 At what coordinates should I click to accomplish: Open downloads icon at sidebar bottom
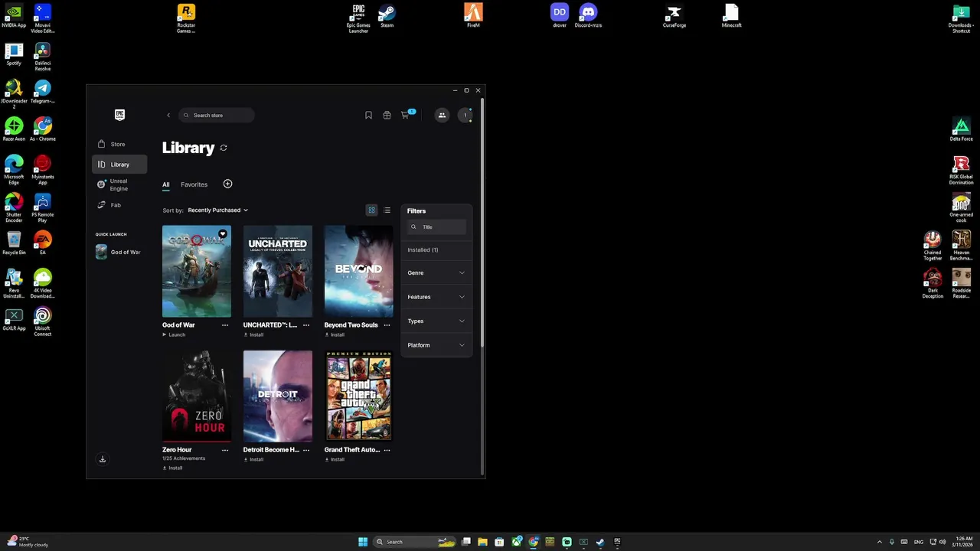[x=103, y=459]
